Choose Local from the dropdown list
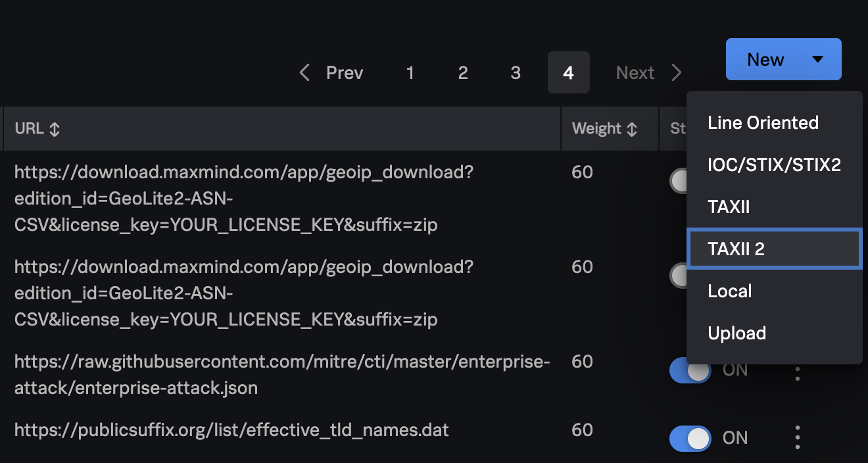Screen dimensions: 868x463 tap(729, 291)
